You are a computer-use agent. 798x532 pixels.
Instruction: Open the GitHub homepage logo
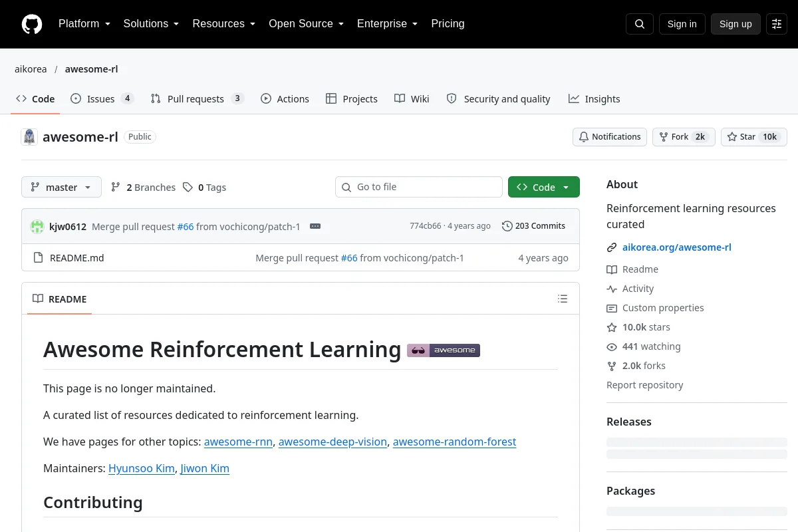32,24
